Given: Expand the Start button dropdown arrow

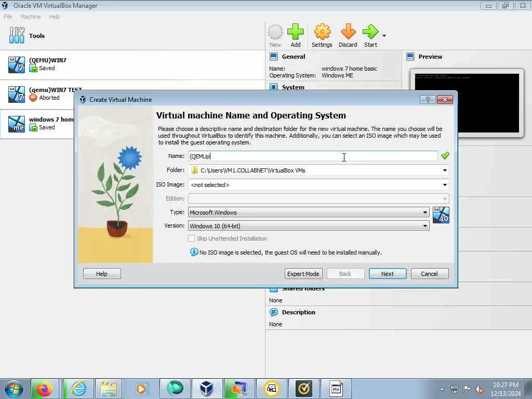Looking at the screenshot, I should coord(384,36).
